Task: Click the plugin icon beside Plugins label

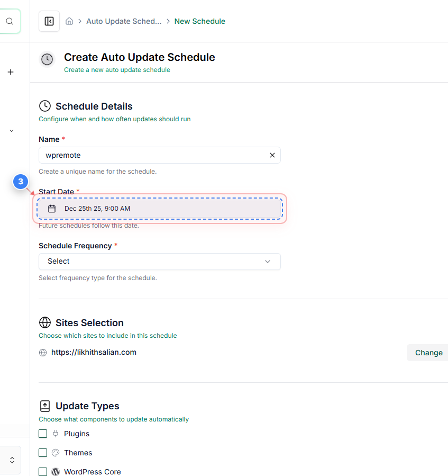Action: (56, 433)
